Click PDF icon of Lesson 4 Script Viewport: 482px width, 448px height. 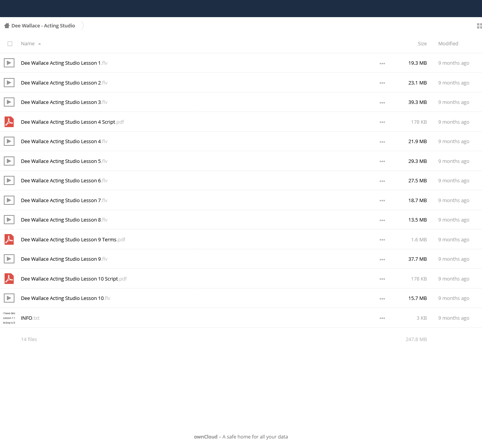pos(9,122)
